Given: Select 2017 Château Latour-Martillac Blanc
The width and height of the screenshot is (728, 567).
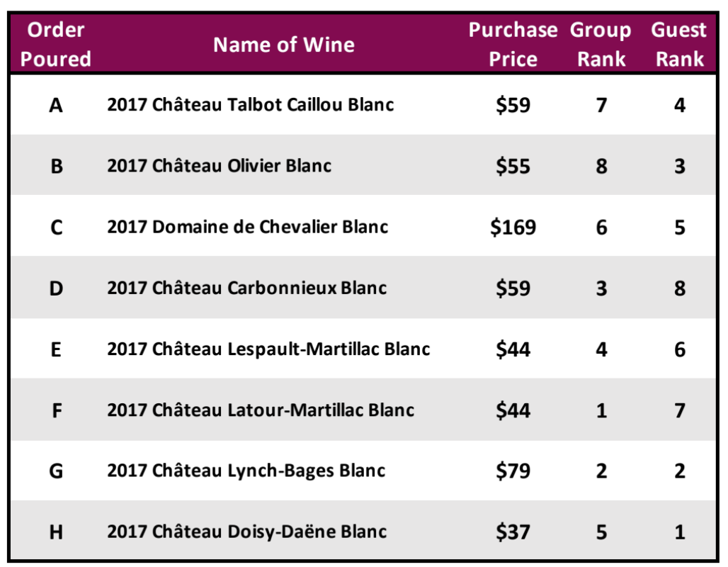Looking at the screenshot, I should (x=261, y=410).
